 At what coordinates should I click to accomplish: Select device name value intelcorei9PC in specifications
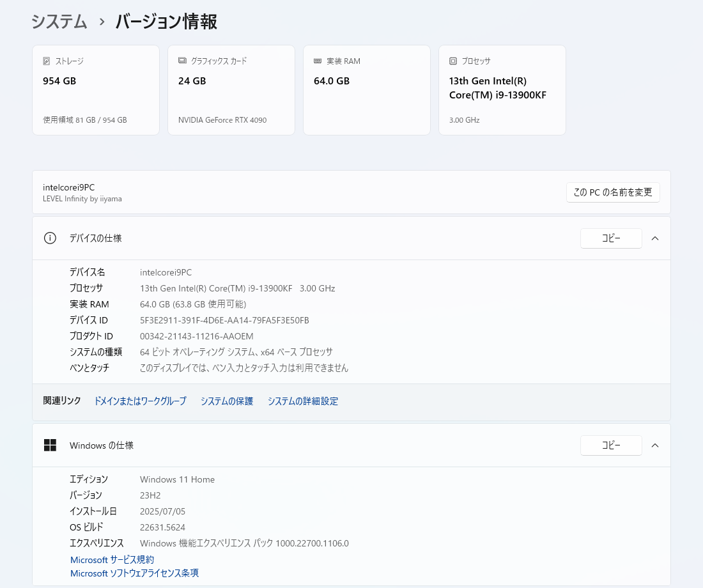[x=166, y=272]
